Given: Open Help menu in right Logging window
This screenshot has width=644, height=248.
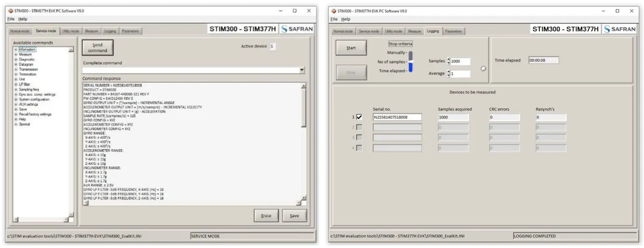Looking at the screenshot, I should coord(346,19).
